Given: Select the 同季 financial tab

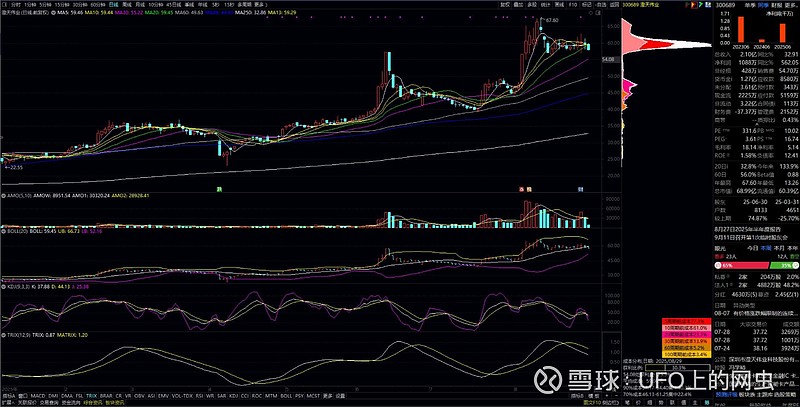Looking at the screenshot, I should point(763,5).
